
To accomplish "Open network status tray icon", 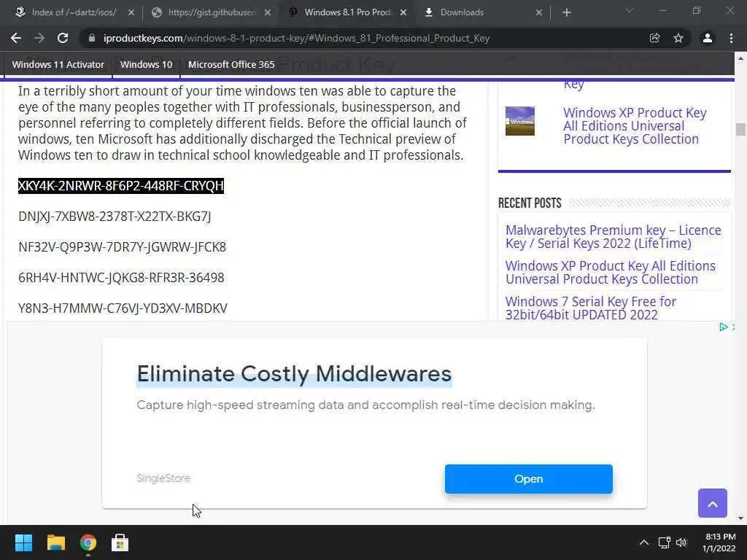I will [x=664, y=542].
